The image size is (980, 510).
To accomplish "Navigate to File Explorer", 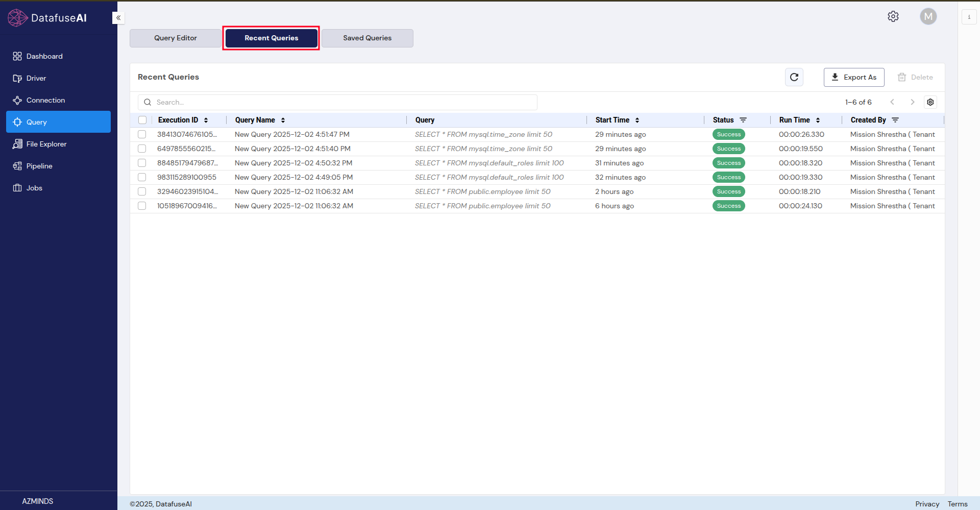I will pos(46,144).
